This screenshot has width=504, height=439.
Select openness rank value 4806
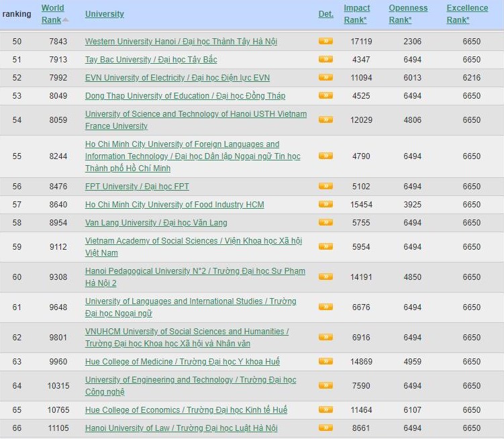coord(412,120)
